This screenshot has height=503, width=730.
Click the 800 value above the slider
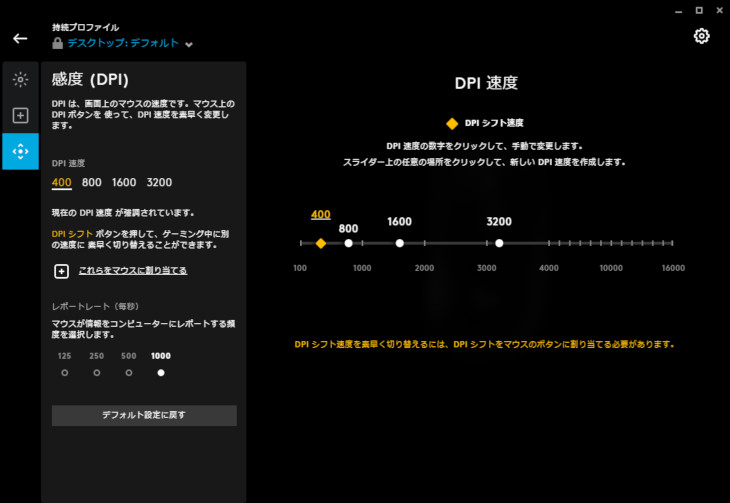[x=348, y=229]
